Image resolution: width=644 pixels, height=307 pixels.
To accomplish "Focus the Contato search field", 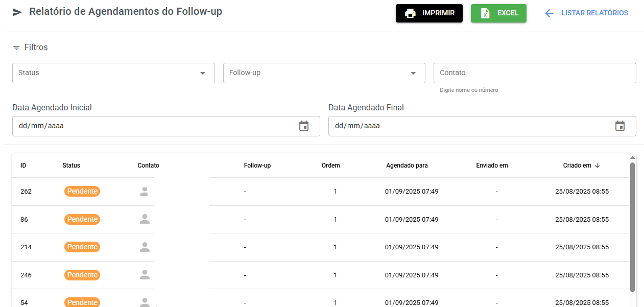I will pyautogui.click(x=535, y=73).
